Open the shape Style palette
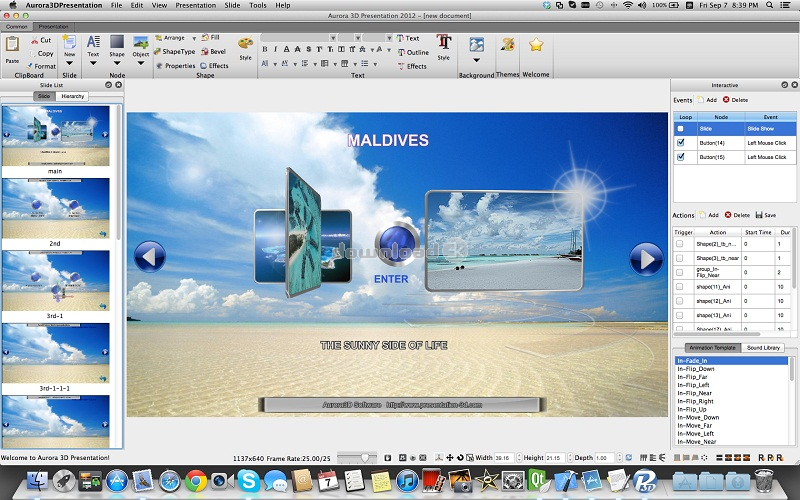This screenshot has height=500, width=800. (245, 45)
